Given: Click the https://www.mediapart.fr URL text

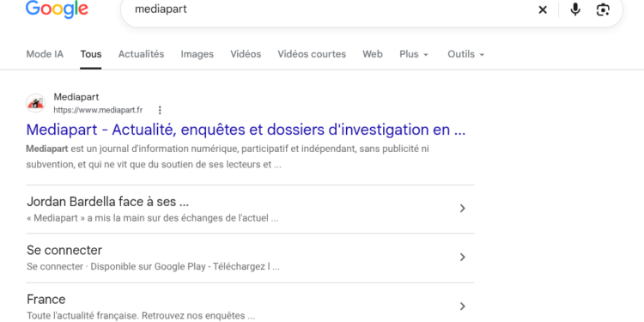Looking at the screenshot, I should coord(98,110).
